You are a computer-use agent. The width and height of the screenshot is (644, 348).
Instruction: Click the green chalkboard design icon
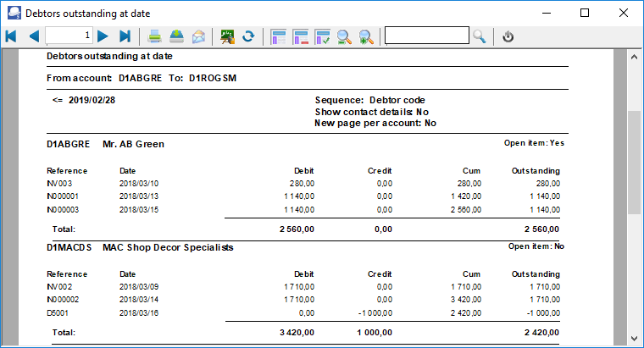[227, 36]
